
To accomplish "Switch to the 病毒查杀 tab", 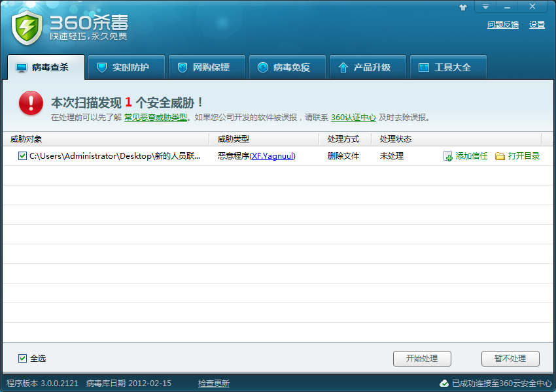I will [46, 67].
